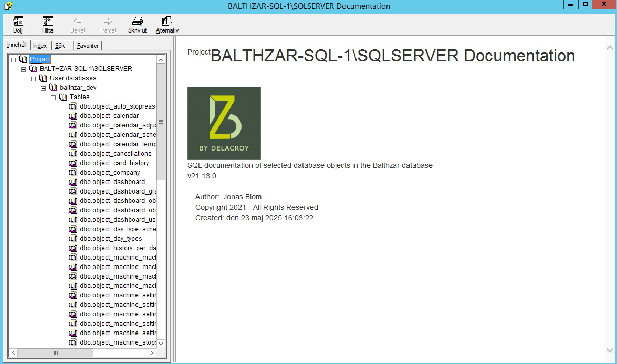
Task: Collapse the balthzar_dev database node
Action: [x=44, y=88]
